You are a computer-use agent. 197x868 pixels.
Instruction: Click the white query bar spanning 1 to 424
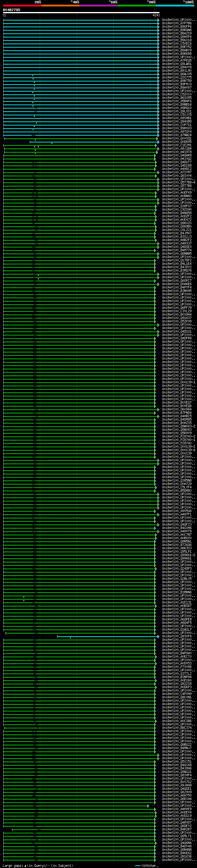click(81, 12)
